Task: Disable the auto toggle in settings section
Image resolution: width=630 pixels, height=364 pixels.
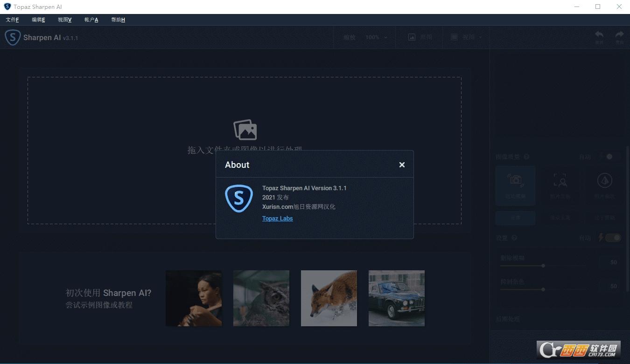Action: tap(612, 238)
